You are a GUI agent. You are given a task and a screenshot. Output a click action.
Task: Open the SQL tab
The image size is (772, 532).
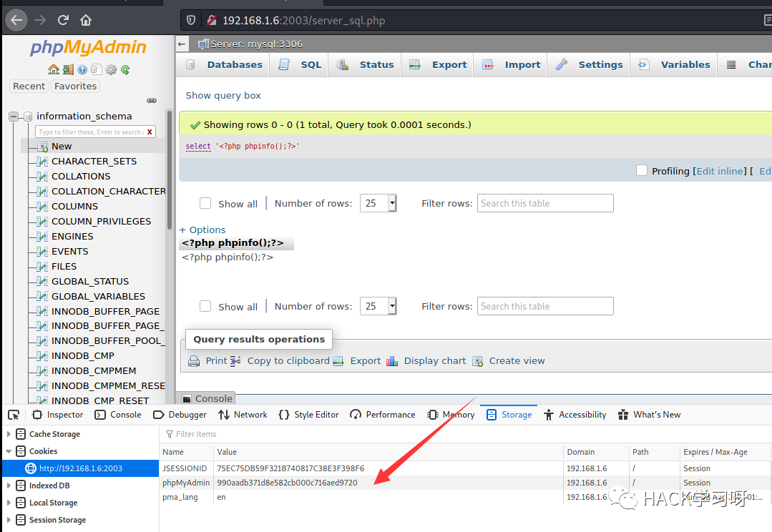click(301, 65)
